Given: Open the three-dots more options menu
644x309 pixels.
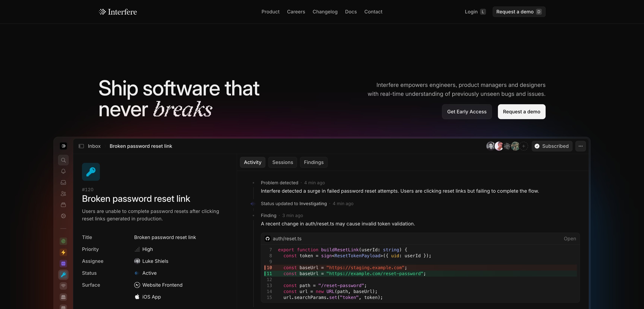Looking at the screenshot, I should tap(580, 146).
